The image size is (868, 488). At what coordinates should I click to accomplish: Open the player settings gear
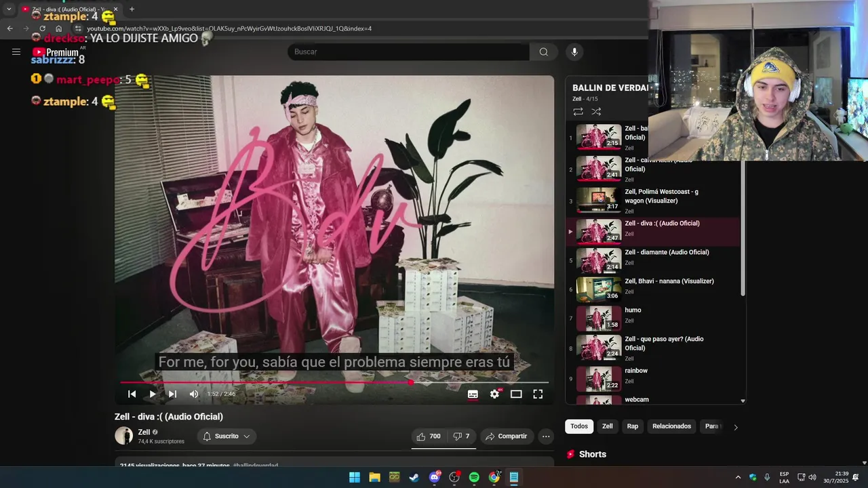tap(495, 394)
